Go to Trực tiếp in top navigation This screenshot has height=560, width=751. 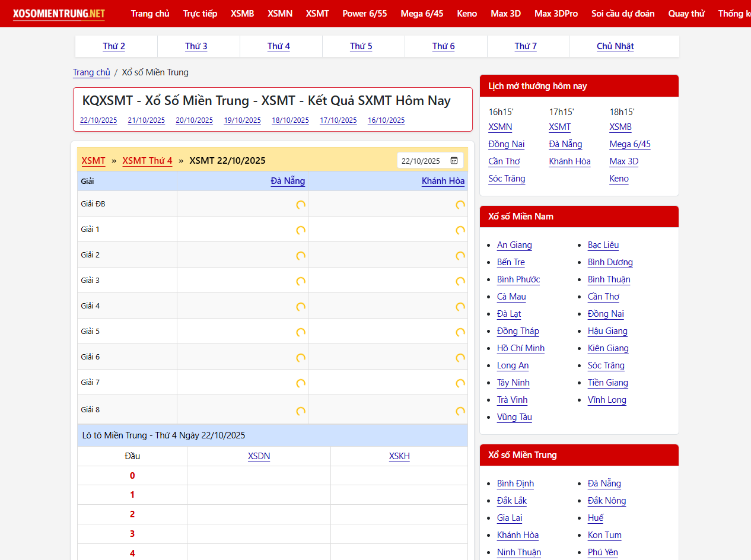point(200,13)
